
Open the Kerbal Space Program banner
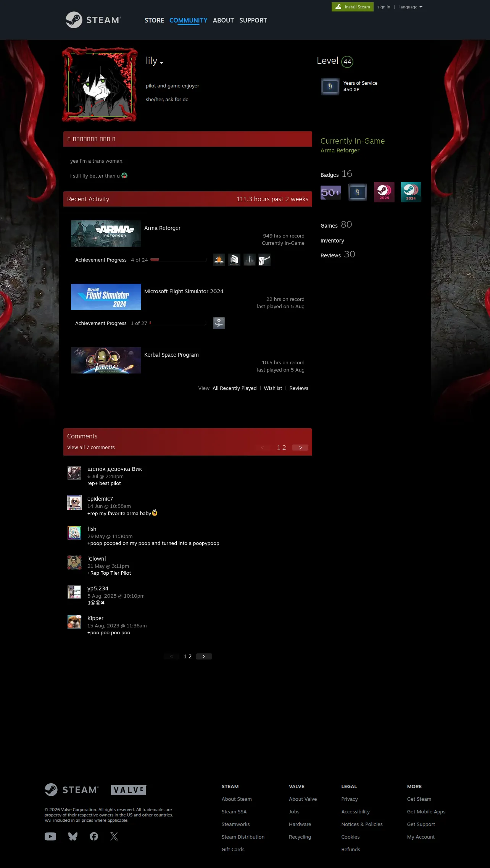pos(106,360)
